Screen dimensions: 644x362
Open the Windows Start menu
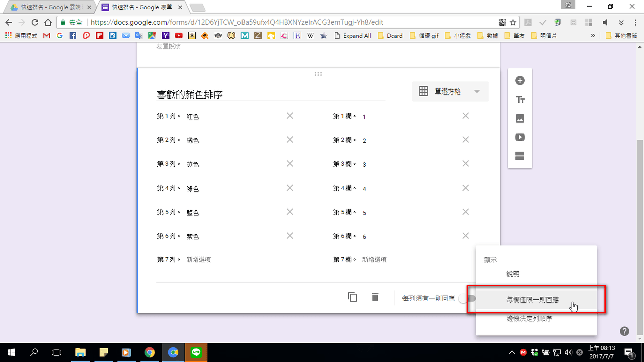11,352
